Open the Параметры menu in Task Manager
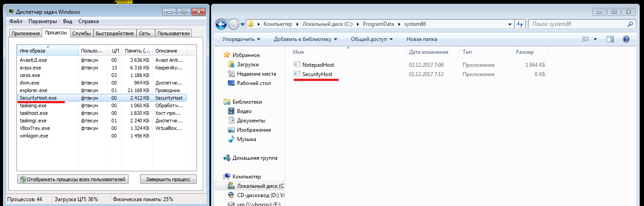 click(43, 21)
